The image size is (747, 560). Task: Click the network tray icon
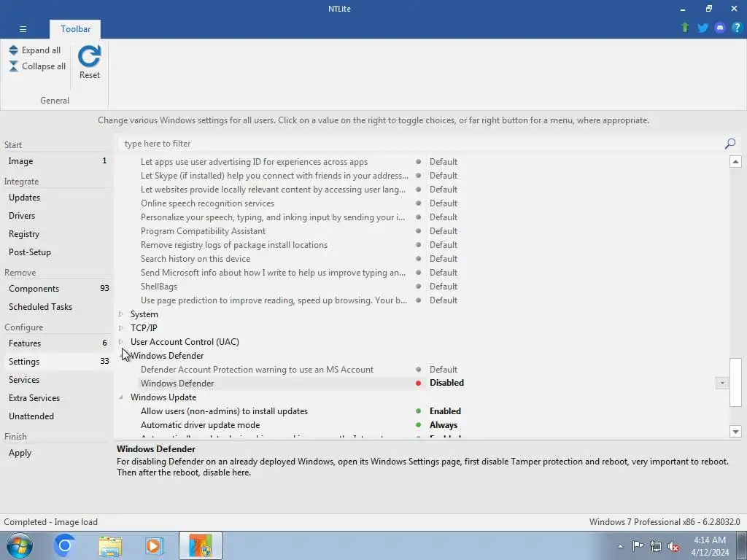tap(656, 546)
